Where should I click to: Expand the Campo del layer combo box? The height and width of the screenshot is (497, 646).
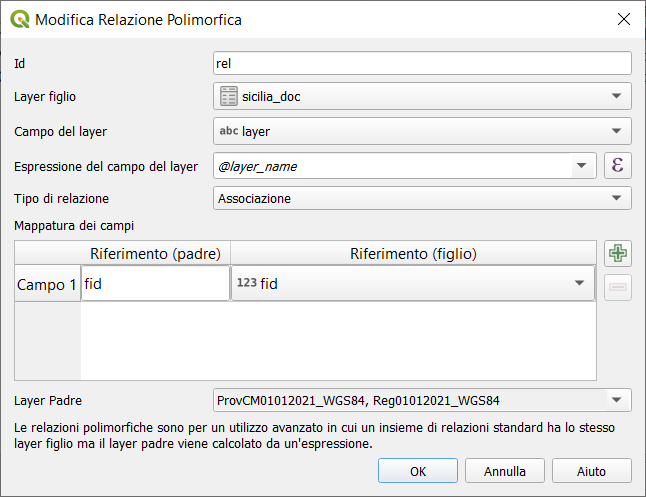(x=423, y=131)
